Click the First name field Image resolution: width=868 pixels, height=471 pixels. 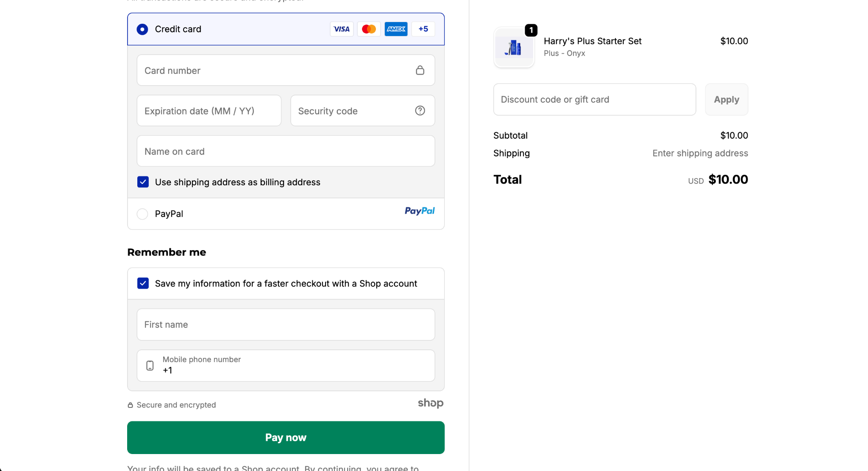[x=286, y=325]
